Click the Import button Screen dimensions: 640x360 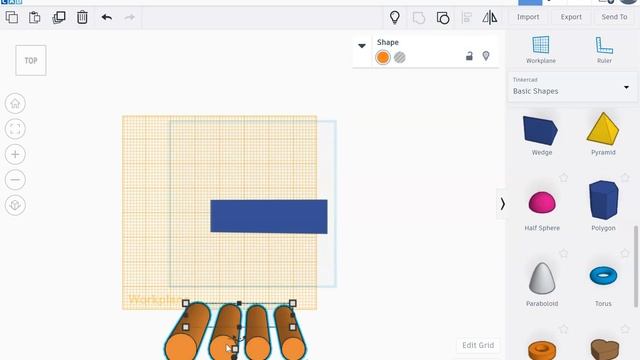click(x=528, y=17)
